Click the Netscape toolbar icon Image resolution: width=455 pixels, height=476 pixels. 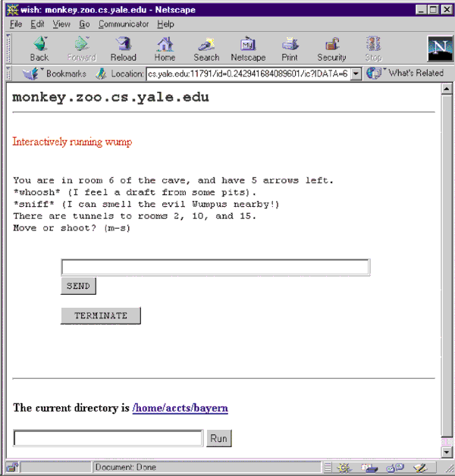[248, 48]
